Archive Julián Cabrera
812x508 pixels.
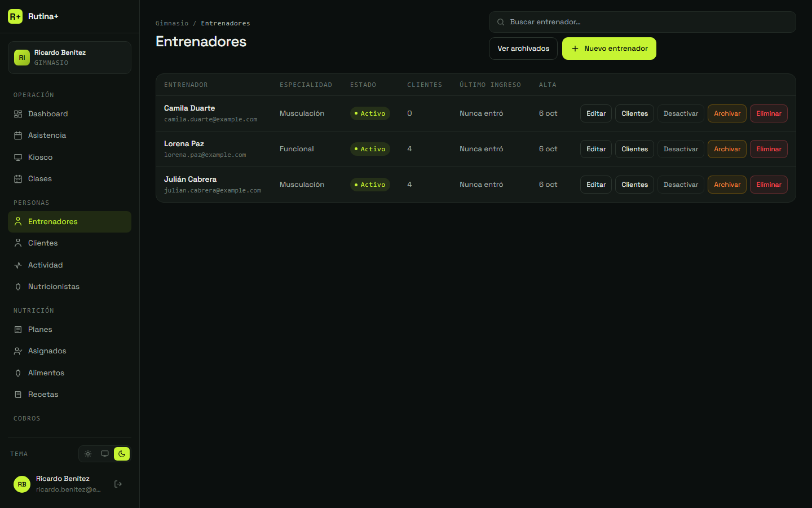click(727, 185)
